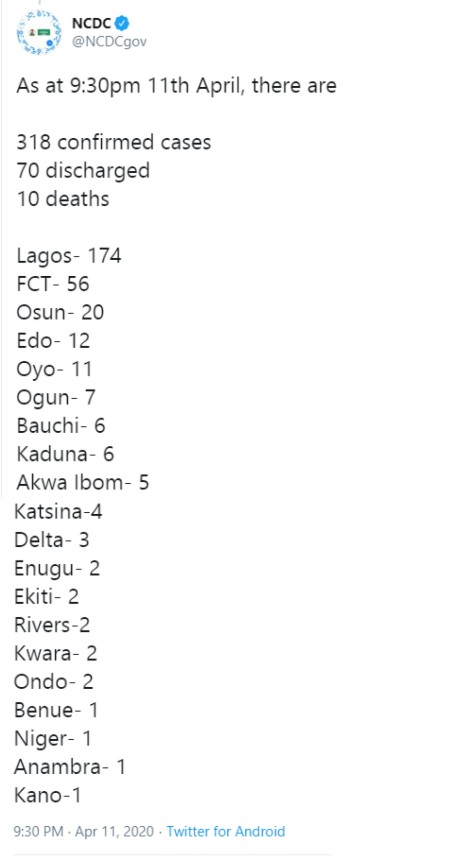Visit the @NCDCgov handle
This screenshot has width=472, height=861.
coord(109,42)
